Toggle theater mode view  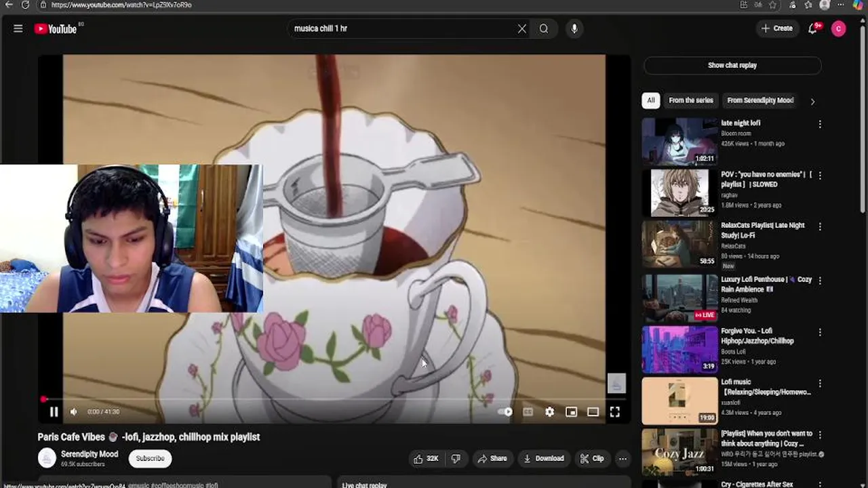(x=593, y=411)
